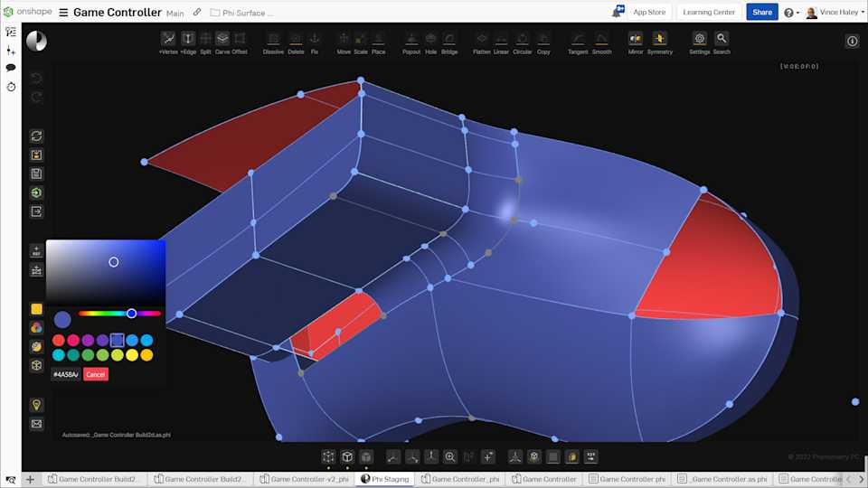Click the document link icon

click(x=197, y=12)
